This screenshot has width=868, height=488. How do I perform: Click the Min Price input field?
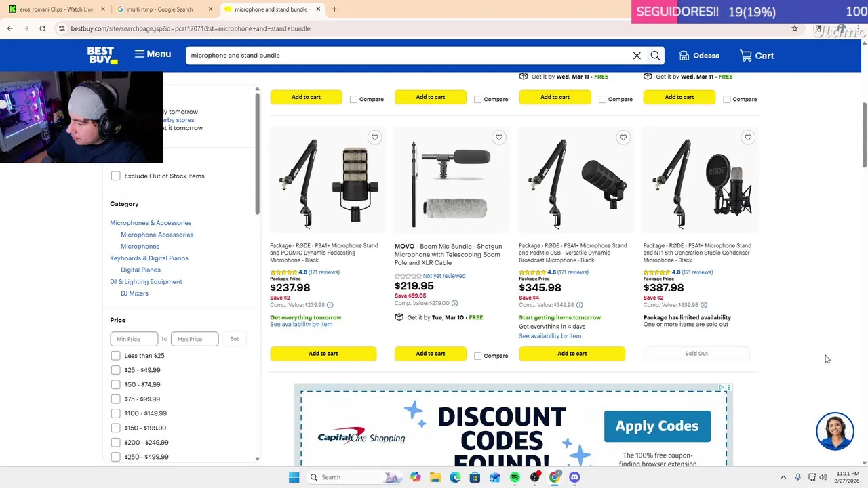[x=134, y=339]
